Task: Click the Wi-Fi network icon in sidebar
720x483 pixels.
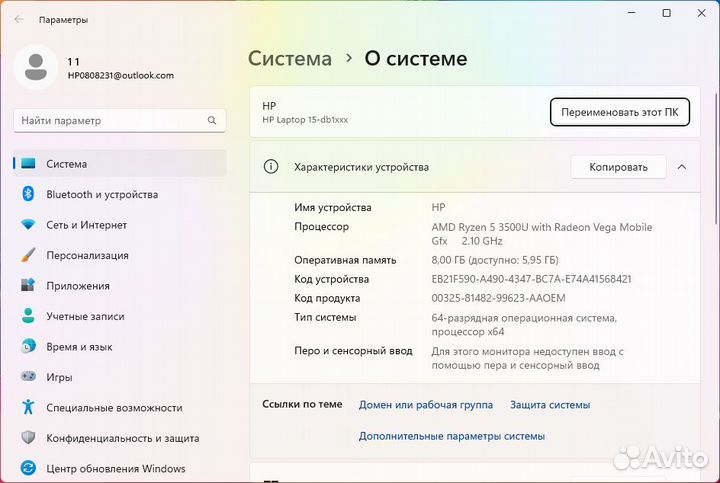Action: [28, 225]
